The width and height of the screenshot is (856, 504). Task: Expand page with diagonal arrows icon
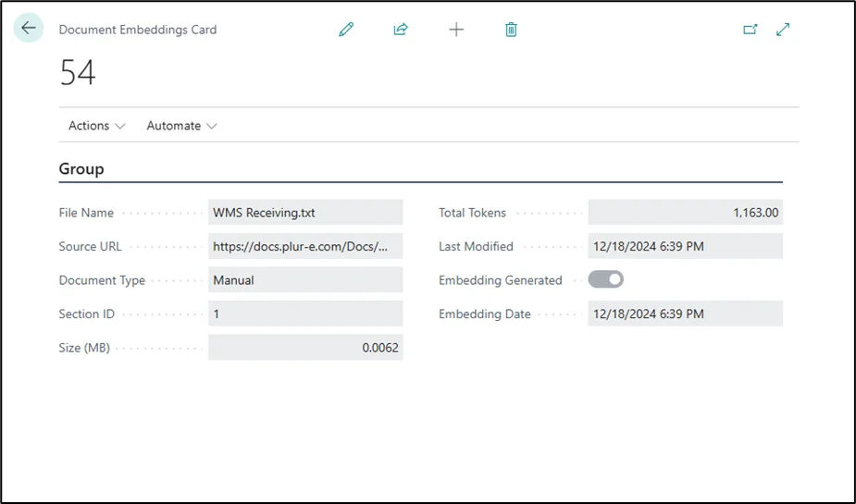tap(783, 30)
